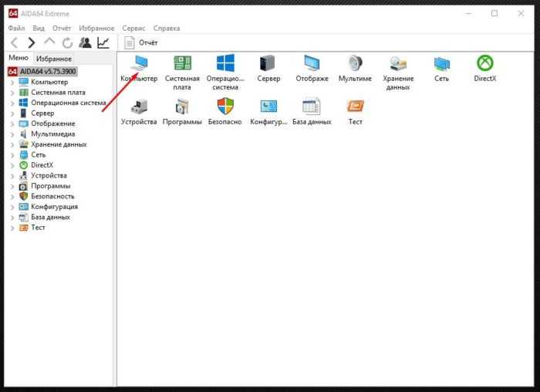Open the Компьютер icon in main pane
The image size is (540, 392).
pos(140,63)
